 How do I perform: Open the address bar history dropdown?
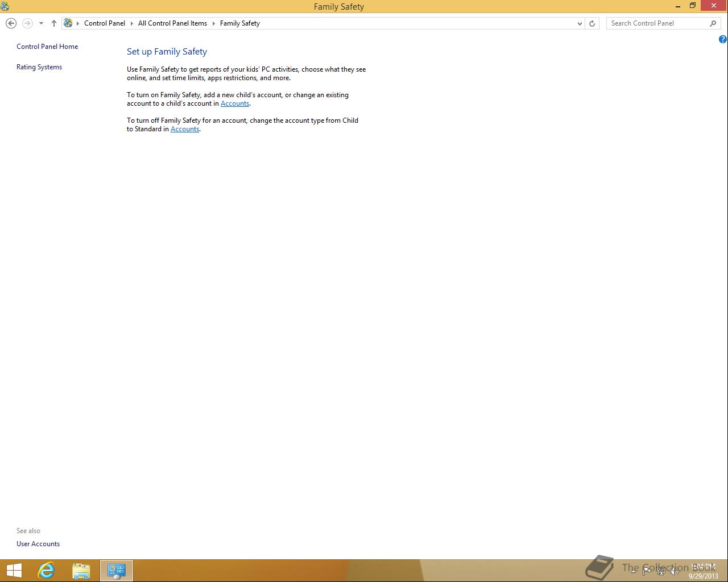click(580, 23)
